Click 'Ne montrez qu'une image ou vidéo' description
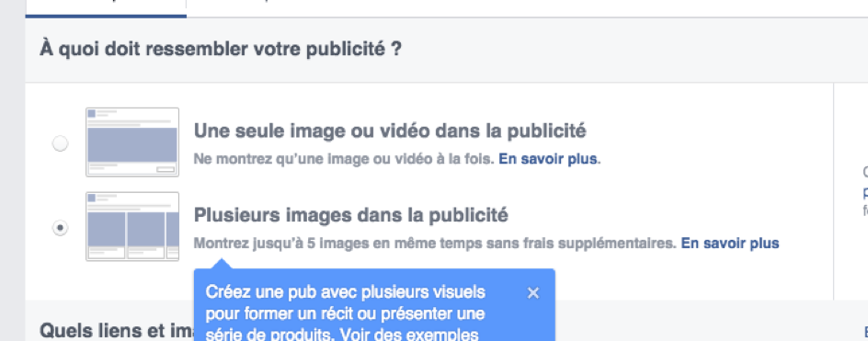The image size is (868, 341). click(343, 159)
